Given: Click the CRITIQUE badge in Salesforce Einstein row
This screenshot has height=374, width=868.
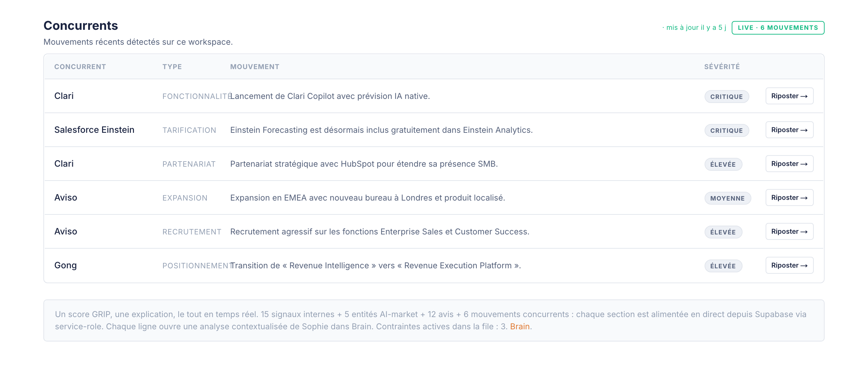Looking at the screenshot, I should click(727, 130).
